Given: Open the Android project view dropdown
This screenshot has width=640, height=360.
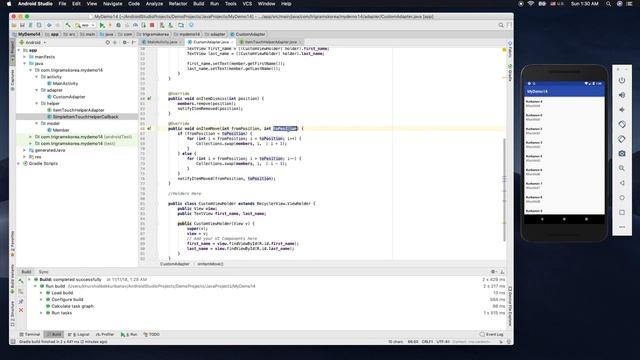Looking at the screenshot, I should click(33, 42).
